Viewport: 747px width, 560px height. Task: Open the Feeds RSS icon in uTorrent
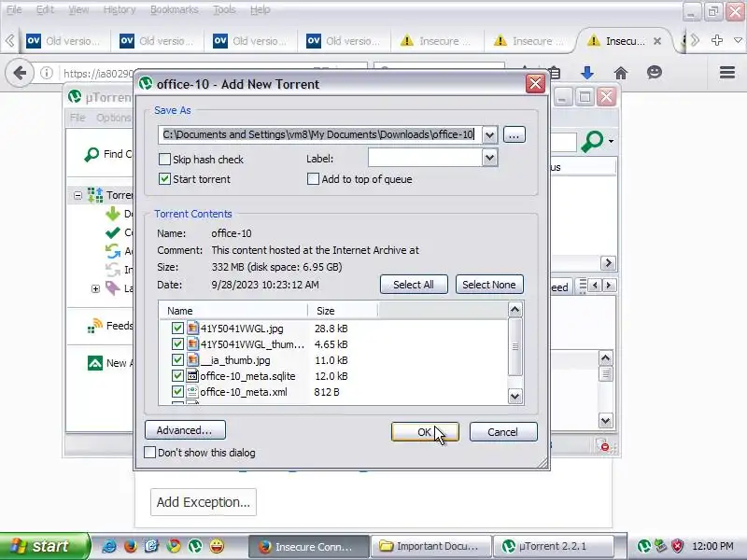(x=95, y=326)
